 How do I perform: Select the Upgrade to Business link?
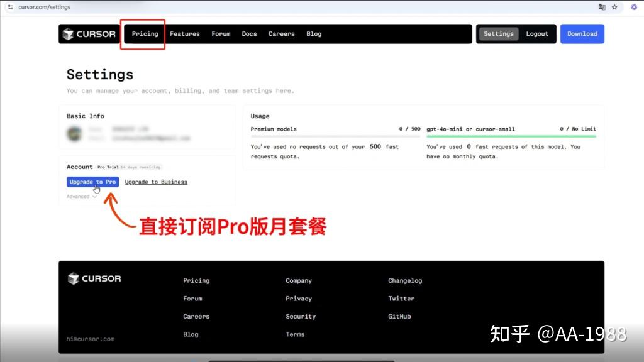[156, 182]
